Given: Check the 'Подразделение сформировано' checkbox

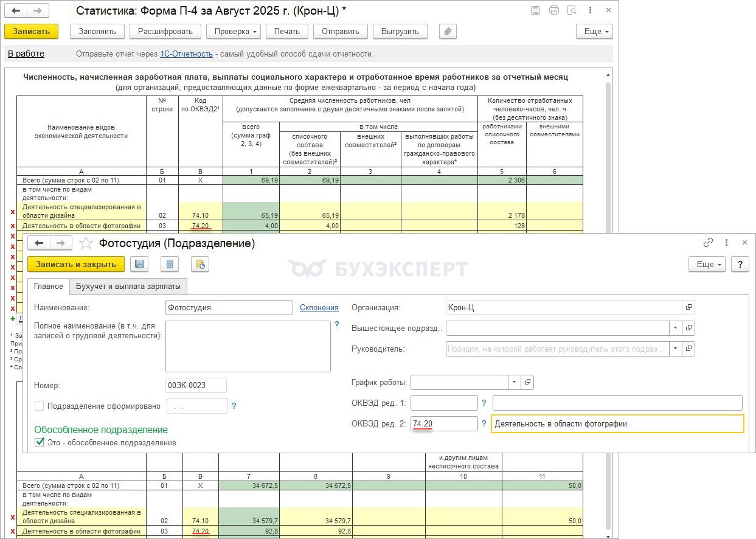Looking at the screenshot, I should 40,406.
